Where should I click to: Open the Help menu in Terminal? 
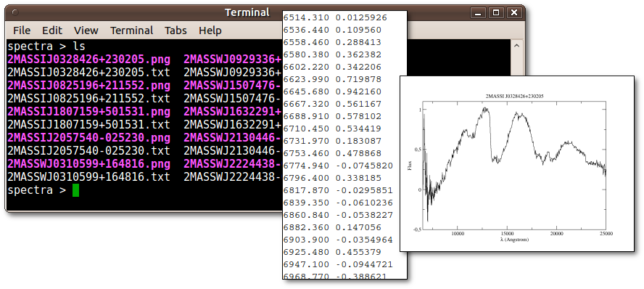click(x=210, y=30)
